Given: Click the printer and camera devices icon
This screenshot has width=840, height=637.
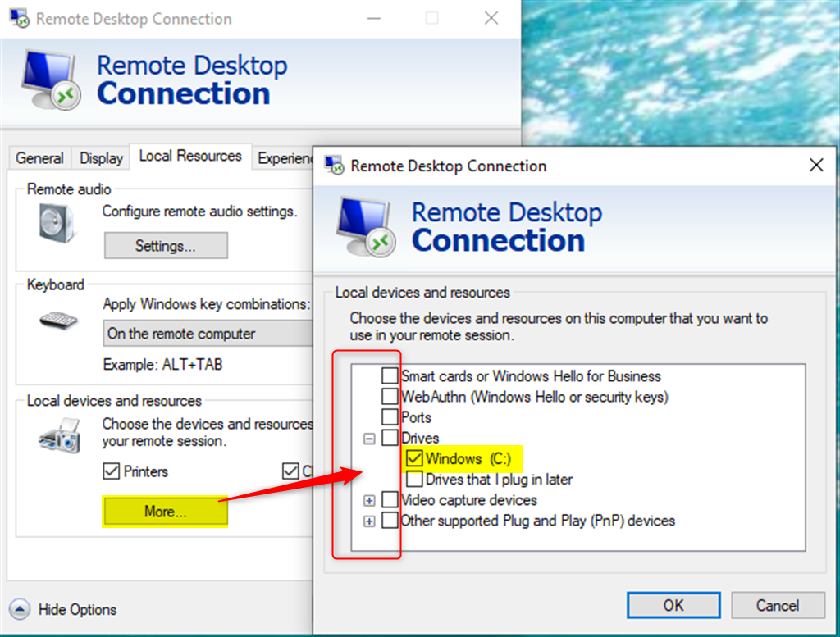Looking at the screenshot, I should pyautogui.click(x=60, y=436).
